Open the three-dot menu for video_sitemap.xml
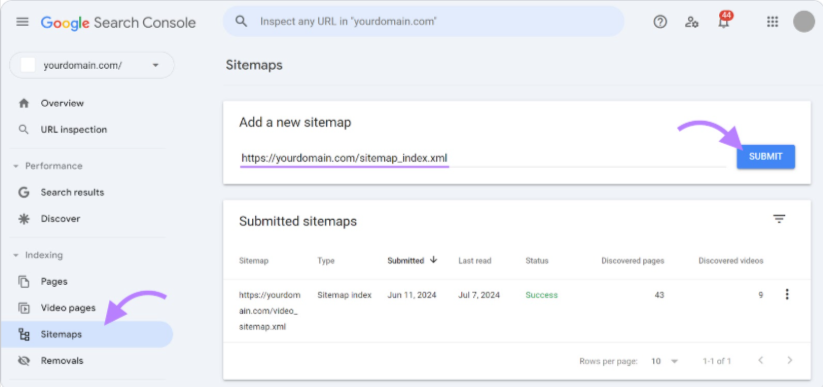The image size is (823, 387). click(x=786, y=295)
